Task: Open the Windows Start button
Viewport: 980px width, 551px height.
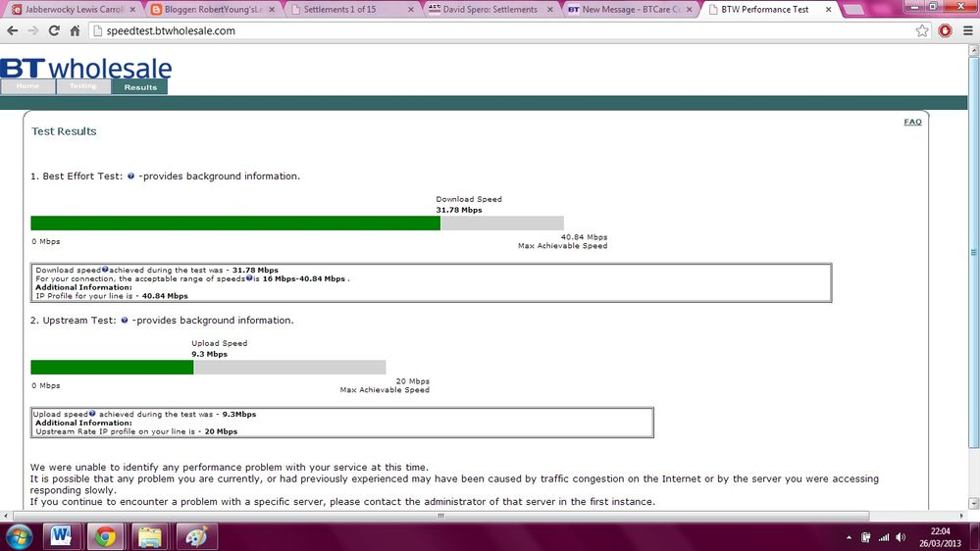Action: click(19, 536)
